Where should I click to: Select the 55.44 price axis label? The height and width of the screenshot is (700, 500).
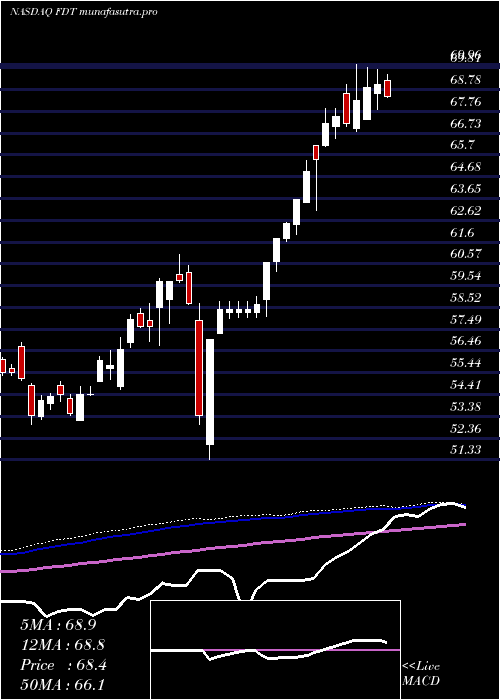[x=466, y=362]
